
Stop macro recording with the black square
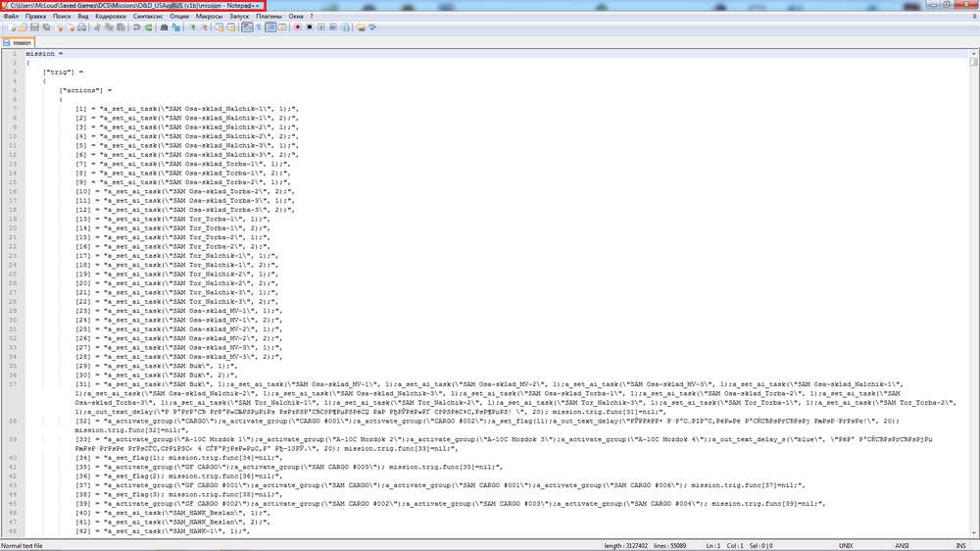pyautogui.click(x=310, y=27)
